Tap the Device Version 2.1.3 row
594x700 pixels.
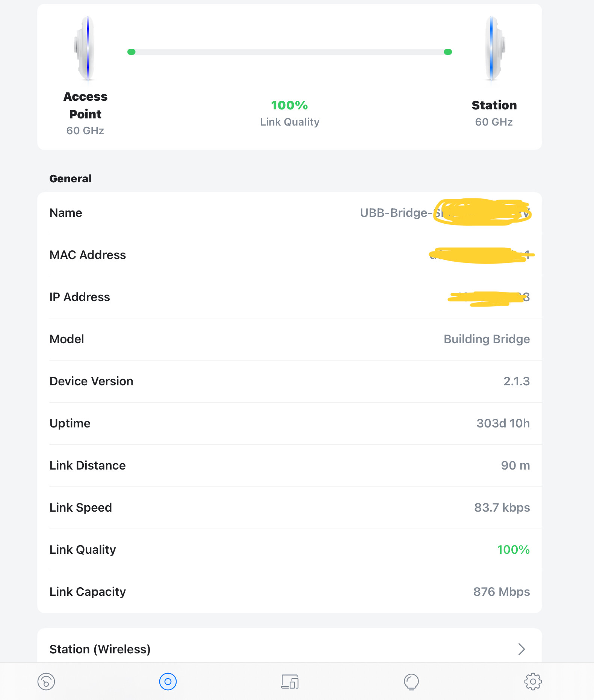[289, 382]
